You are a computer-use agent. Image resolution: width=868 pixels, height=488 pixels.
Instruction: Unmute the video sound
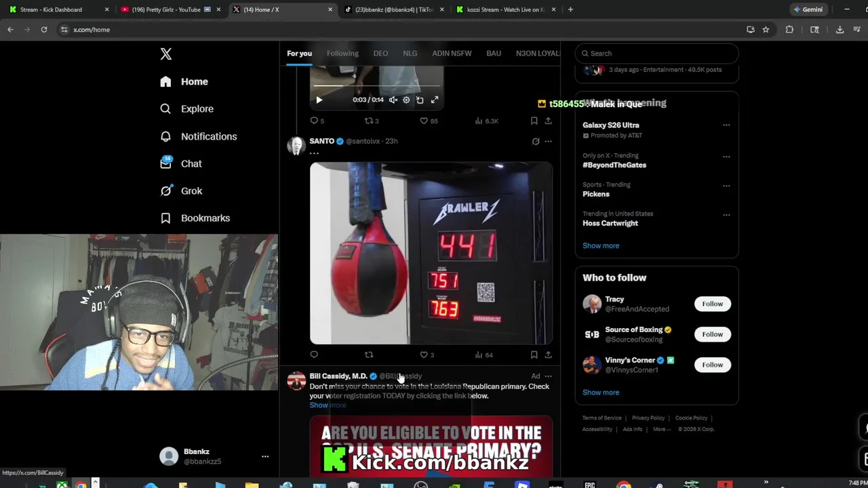point(393,100)
